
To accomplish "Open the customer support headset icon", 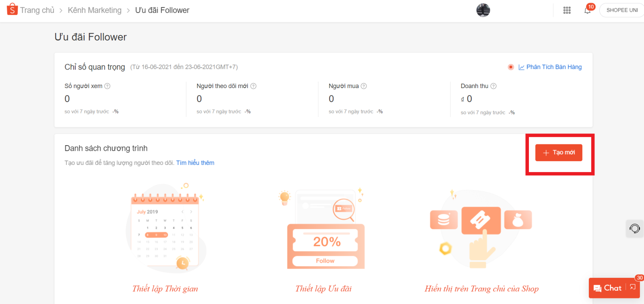I will tap(635, 229).
